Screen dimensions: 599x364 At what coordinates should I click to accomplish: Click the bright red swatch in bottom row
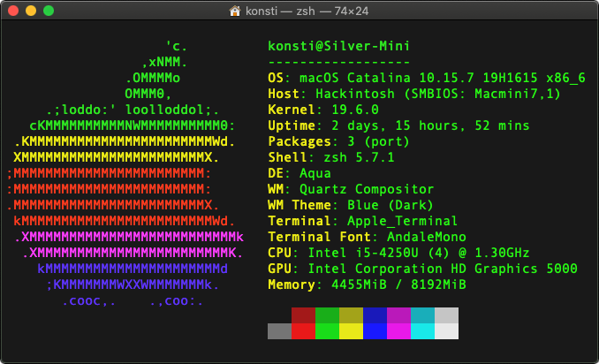[303, 331]
